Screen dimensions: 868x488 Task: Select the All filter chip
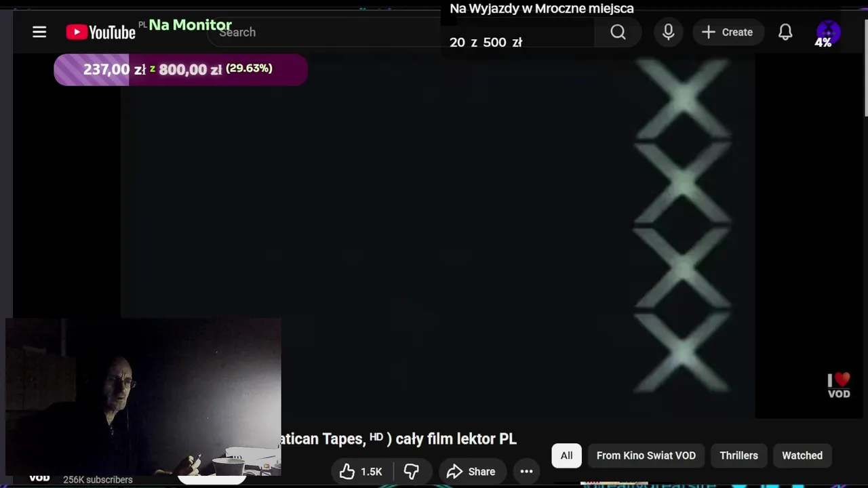[566, 455]
